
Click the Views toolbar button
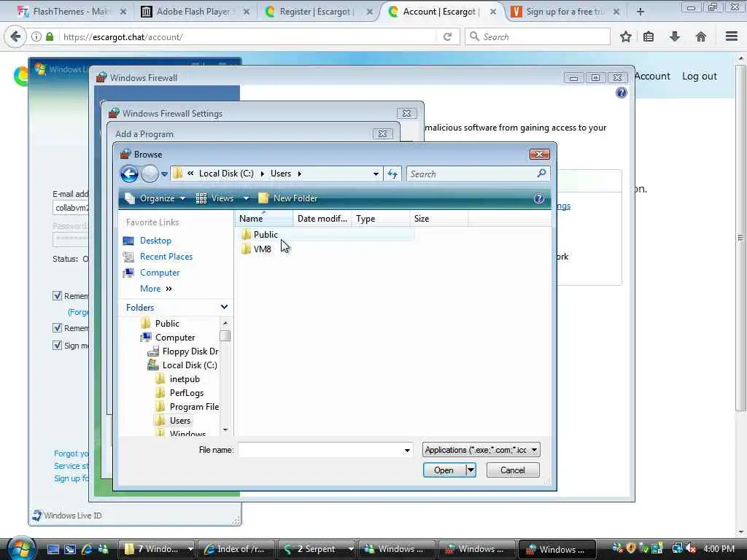215,198
